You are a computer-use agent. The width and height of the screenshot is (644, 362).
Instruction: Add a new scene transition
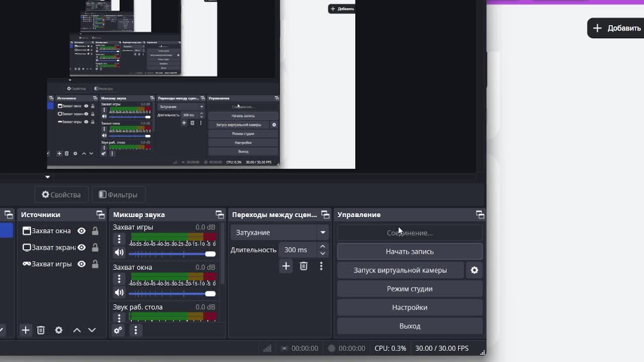286,266
